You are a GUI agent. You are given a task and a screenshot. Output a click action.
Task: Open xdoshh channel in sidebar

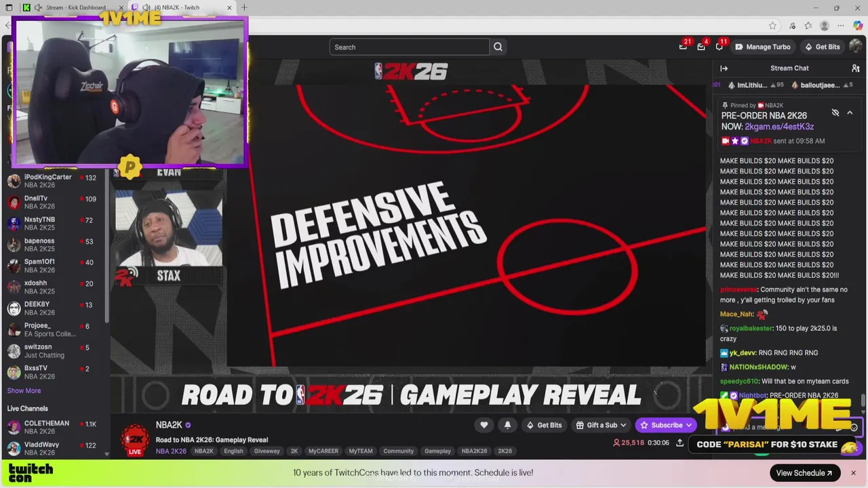(x=54, y=287)
